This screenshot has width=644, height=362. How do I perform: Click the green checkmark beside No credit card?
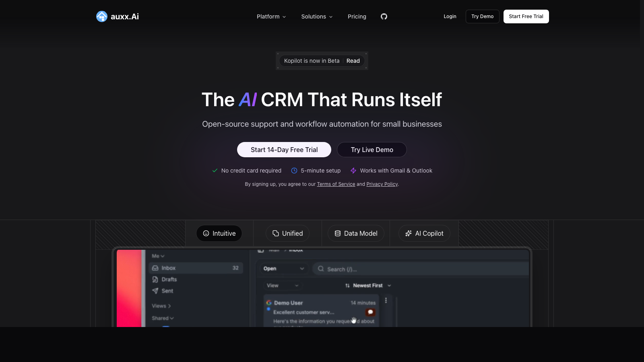(215, 171)
